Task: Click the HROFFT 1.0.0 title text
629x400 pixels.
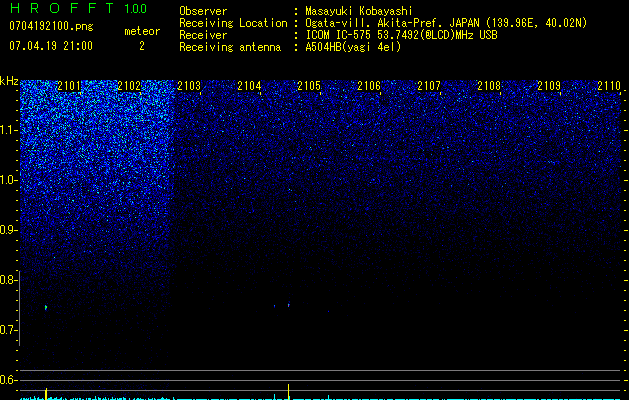Action: pyautogui.click(x=78, y=8)
